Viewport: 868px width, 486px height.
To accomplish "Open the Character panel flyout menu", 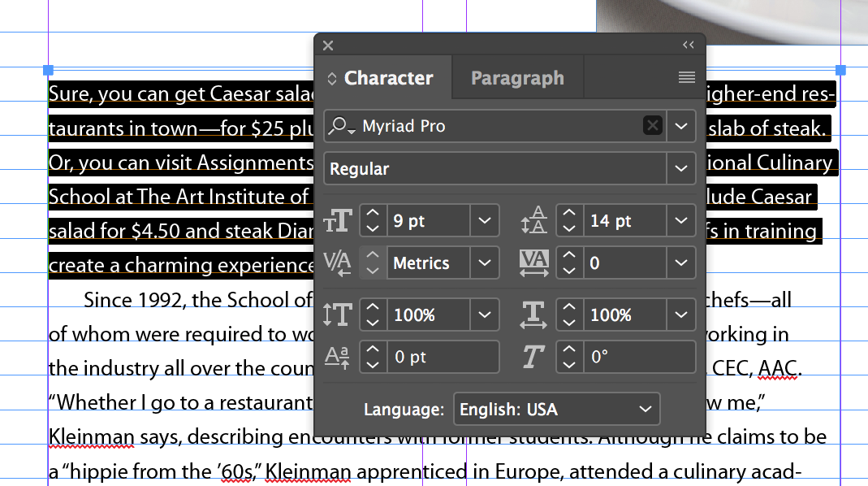I will (686, 77).
